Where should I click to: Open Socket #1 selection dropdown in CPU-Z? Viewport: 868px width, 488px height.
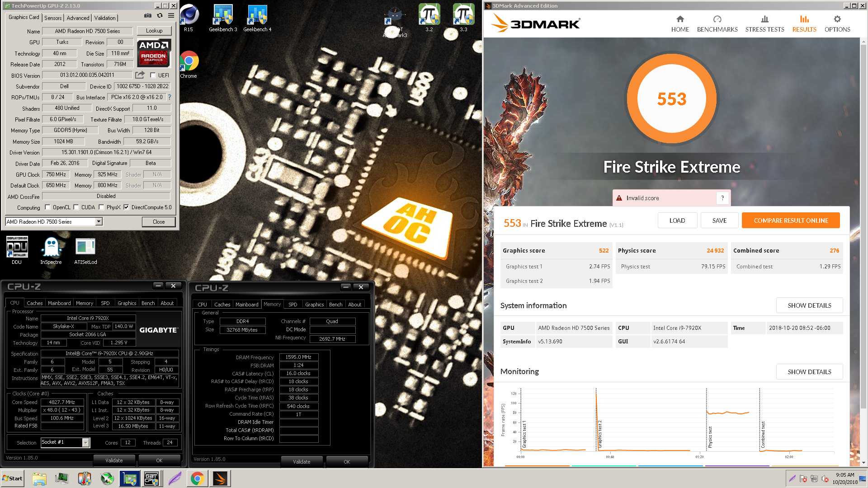pyautogui.click(x=85, y=442)
